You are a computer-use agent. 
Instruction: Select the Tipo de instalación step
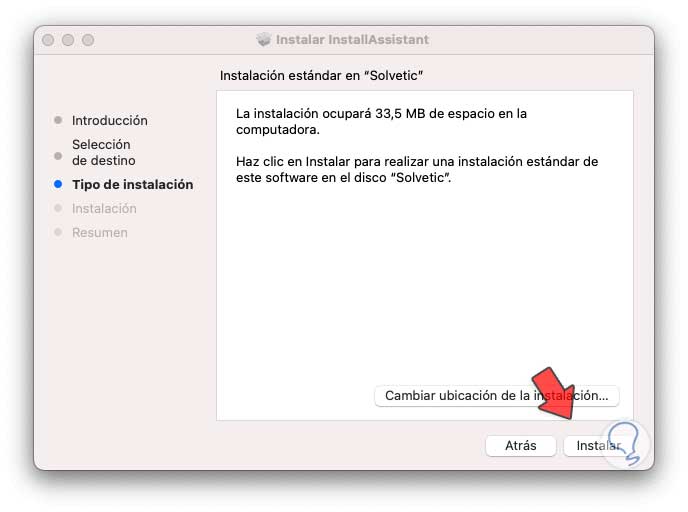[133, 185]
